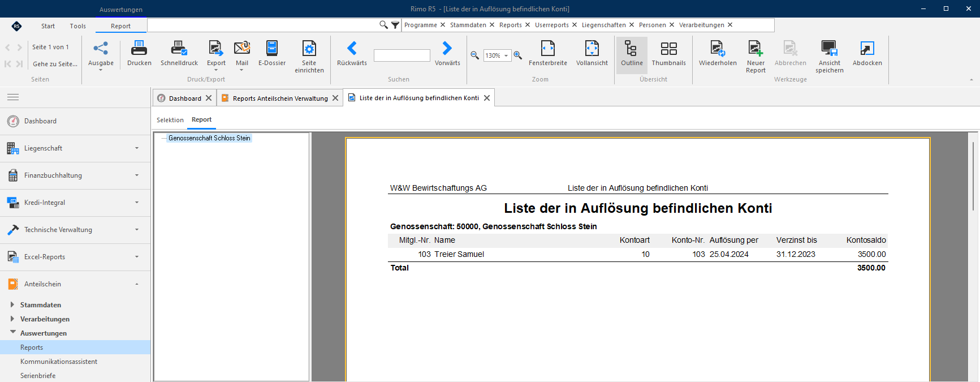The width and height of the screenshot is (980, 382).
Task: Open the Start ribbon tab
Action: pyautogui.click(x=48, y=26)
